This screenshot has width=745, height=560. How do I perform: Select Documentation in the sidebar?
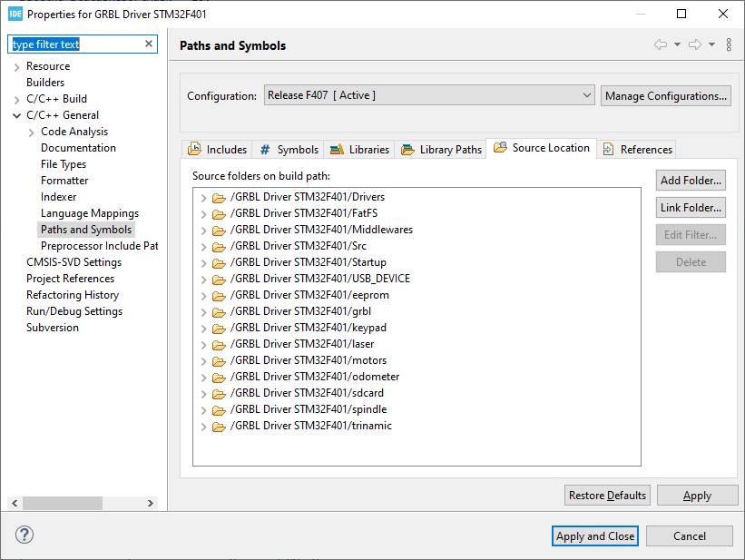point(78,148)
